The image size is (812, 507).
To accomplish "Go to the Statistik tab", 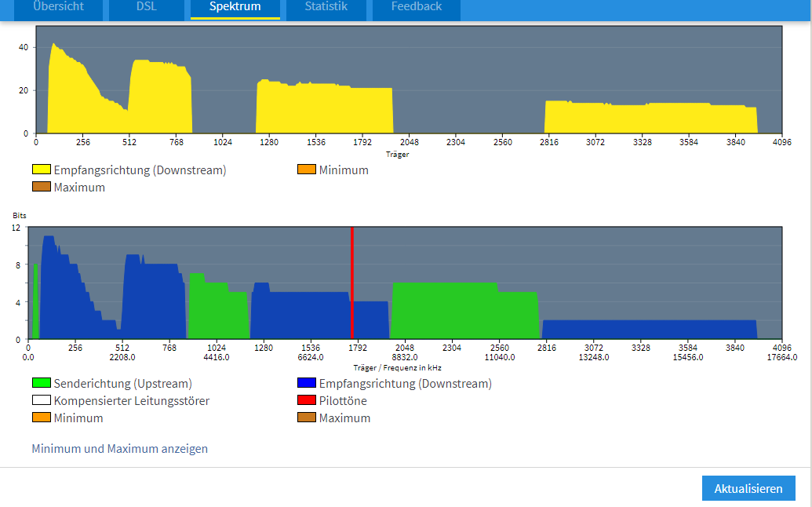I will point(326,7).
